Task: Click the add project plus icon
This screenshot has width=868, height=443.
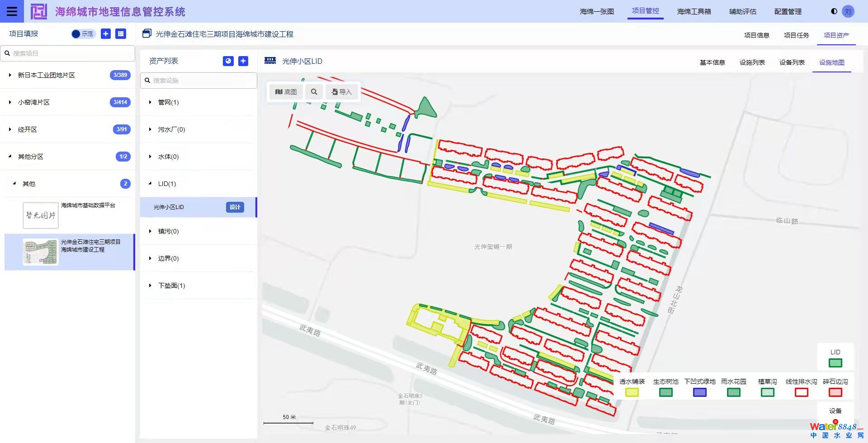Action: [106, 34]
